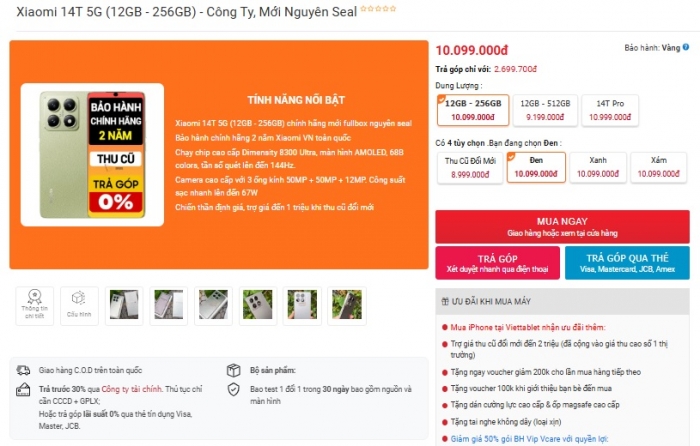
Task: Select the Thu Cũ Đổi Mới option
Action: [470, 167]
